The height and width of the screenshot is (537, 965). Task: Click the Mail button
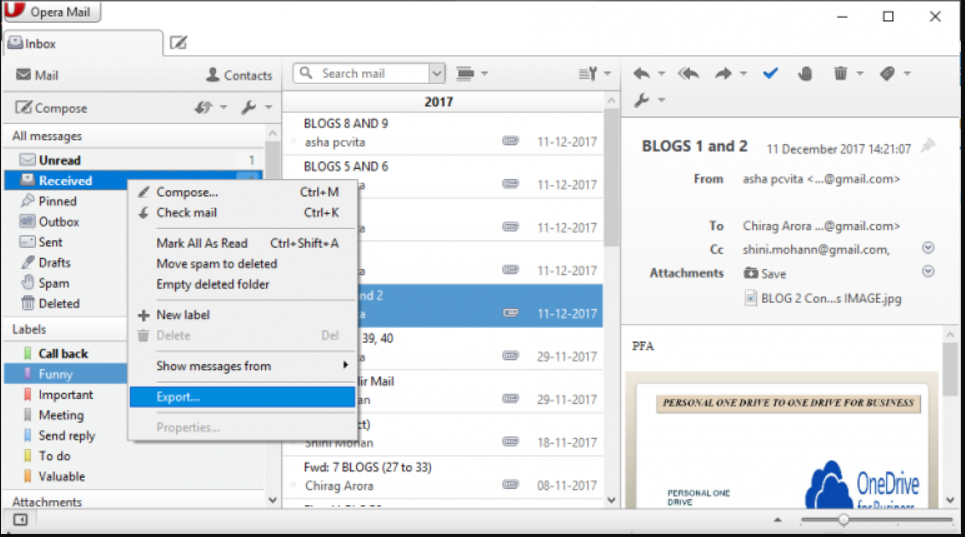click(37, 75)
